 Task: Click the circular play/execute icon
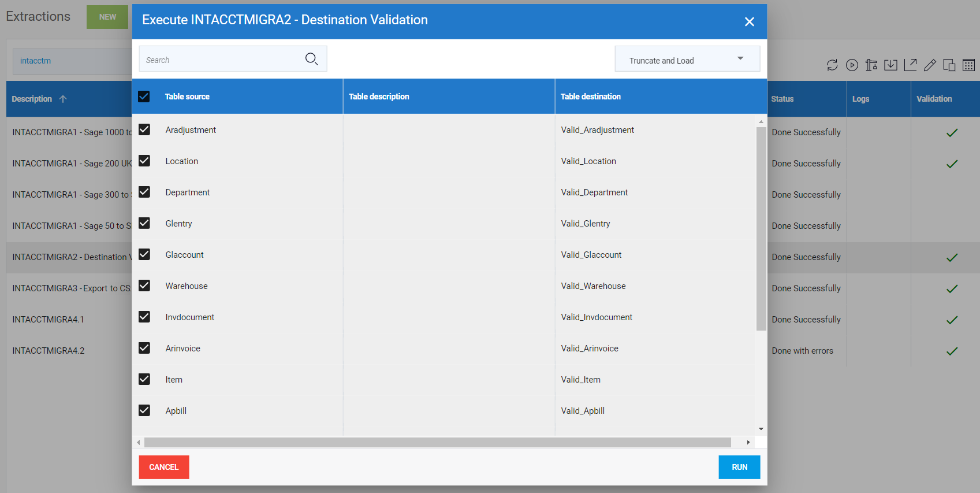pyautogui.click(x=852, y=65)
